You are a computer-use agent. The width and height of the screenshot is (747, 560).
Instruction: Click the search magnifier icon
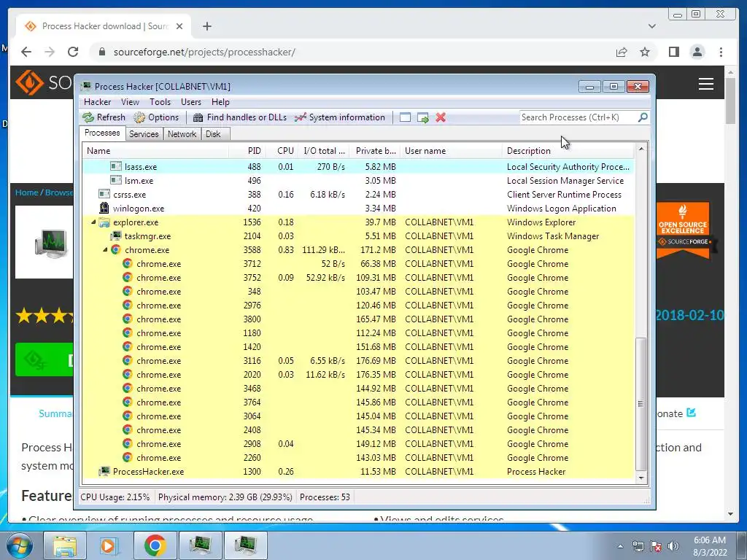pos(643,117)
